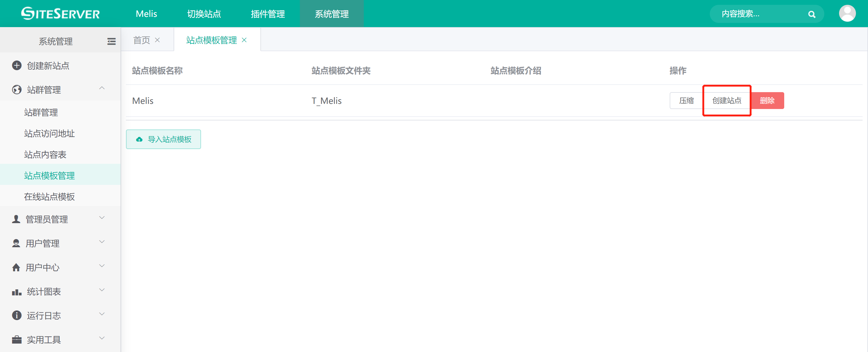Screen dimensions: 868x352
Task: Click the bar chart icon for 统计图表
Action: tap(17, 292)
